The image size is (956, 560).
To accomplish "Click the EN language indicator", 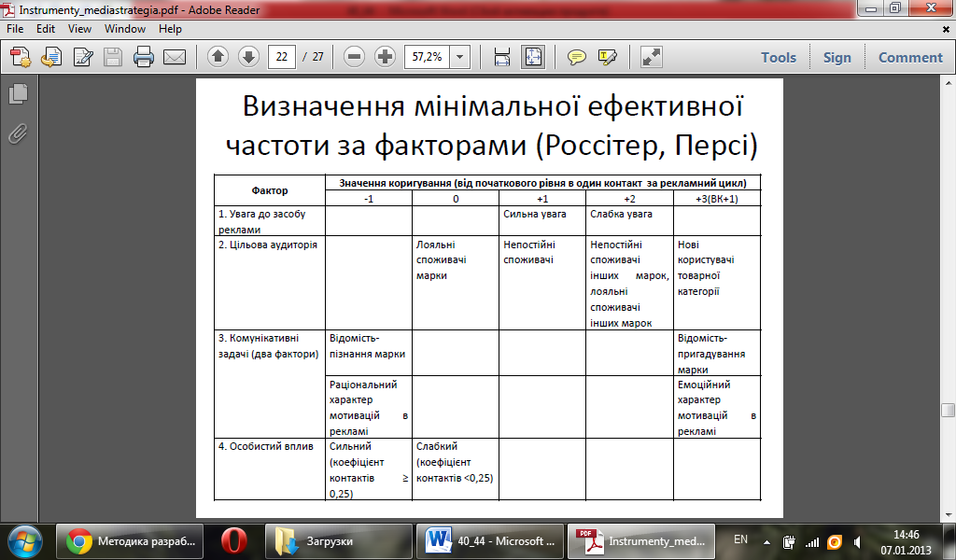I will point(740,539).
